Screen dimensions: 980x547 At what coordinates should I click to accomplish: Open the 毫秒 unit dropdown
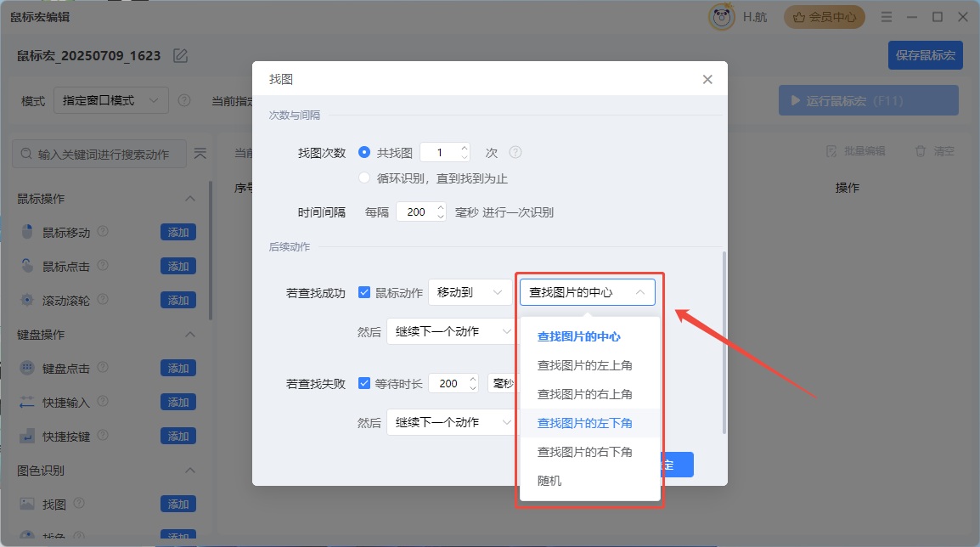click(503, 383)
